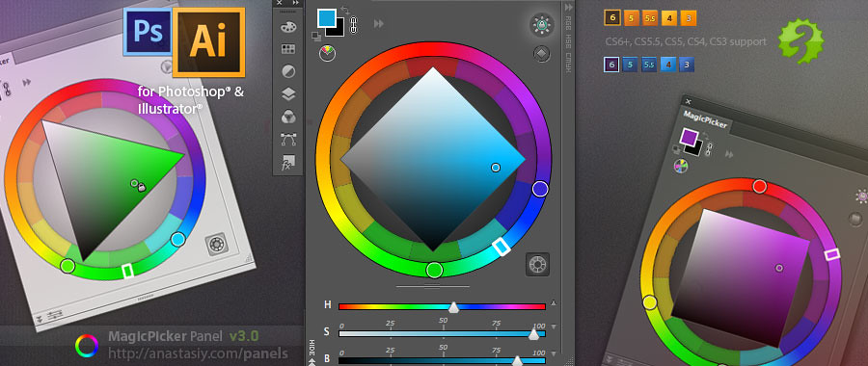Reset the default colors icon in the center panel
The image size is (868, 366).
click(316, 37)
